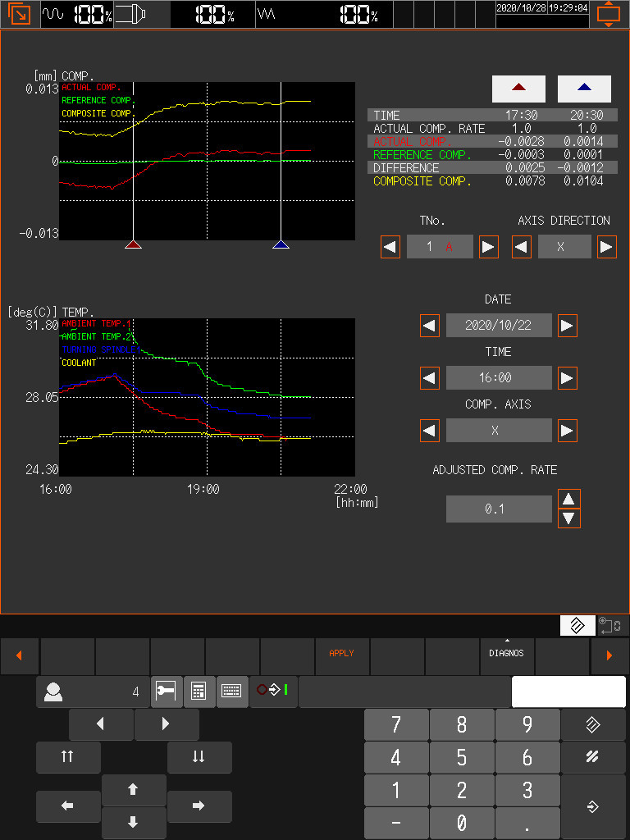Open the calculator icon in bottom bar
This screenshot has width=630, height=840.
[199, 692]
